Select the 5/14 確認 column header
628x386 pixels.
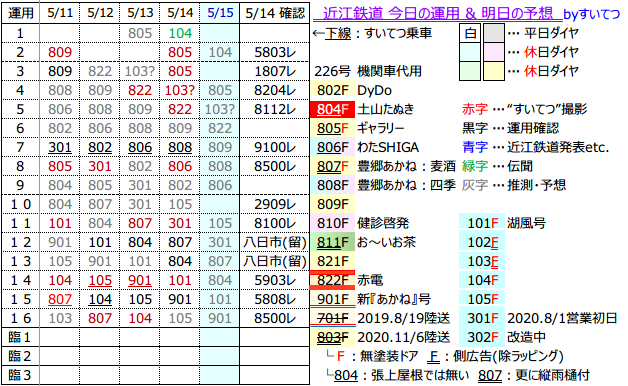(x=275, y=13)
